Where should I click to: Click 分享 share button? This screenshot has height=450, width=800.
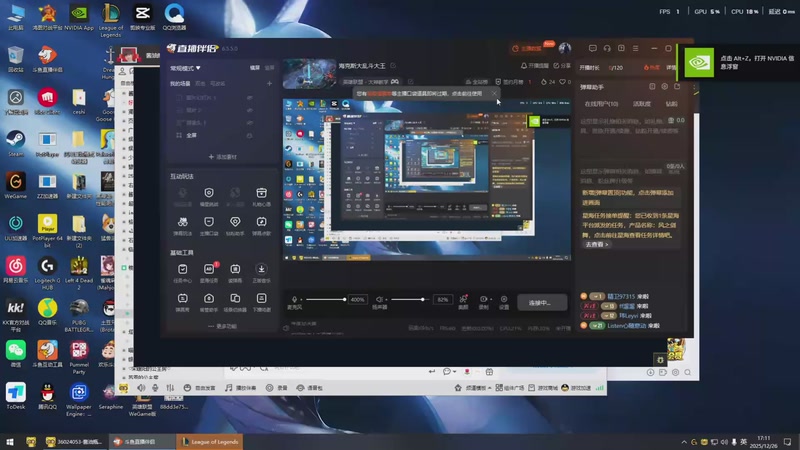[x=562, y=66]
